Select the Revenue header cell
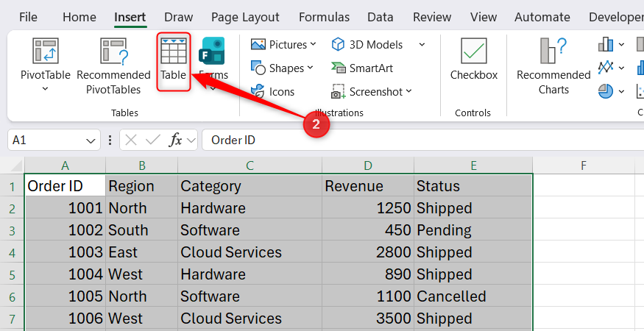 (x=367, y=185)
